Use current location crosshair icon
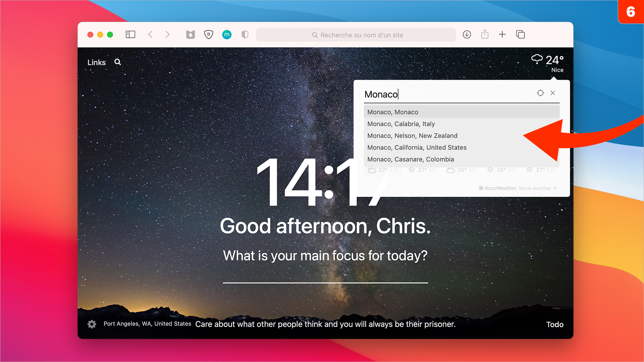Viewport: 644px width, 362px height. (x=540, y=93)
